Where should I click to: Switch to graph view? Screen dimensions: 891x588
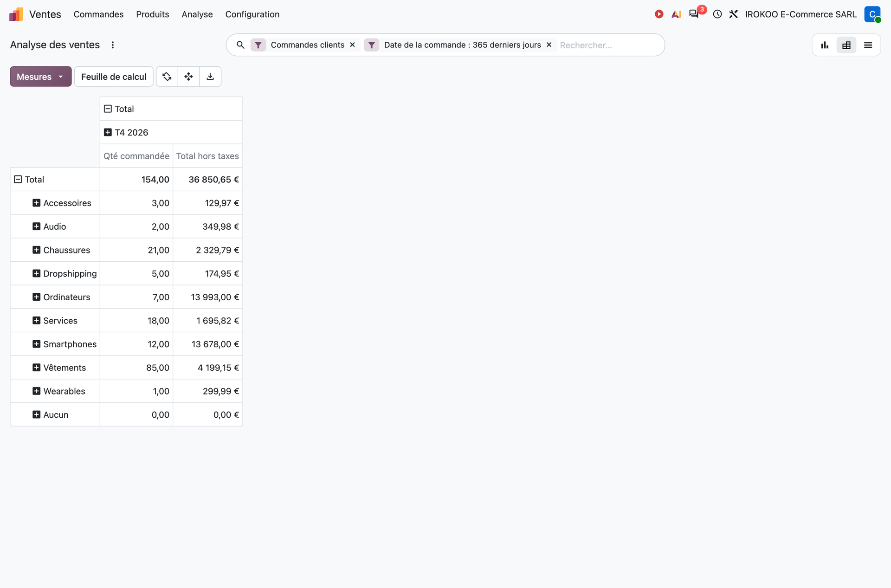(825, 45)
